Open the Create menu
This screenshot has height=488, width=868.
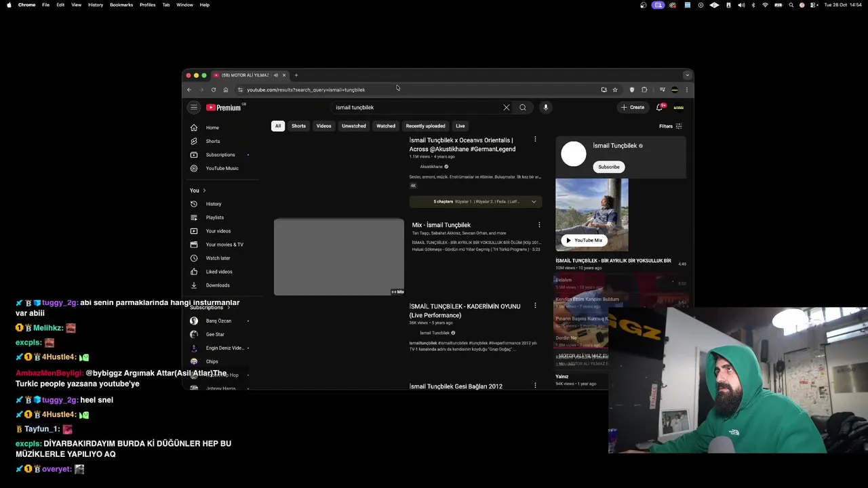(632, 107)
